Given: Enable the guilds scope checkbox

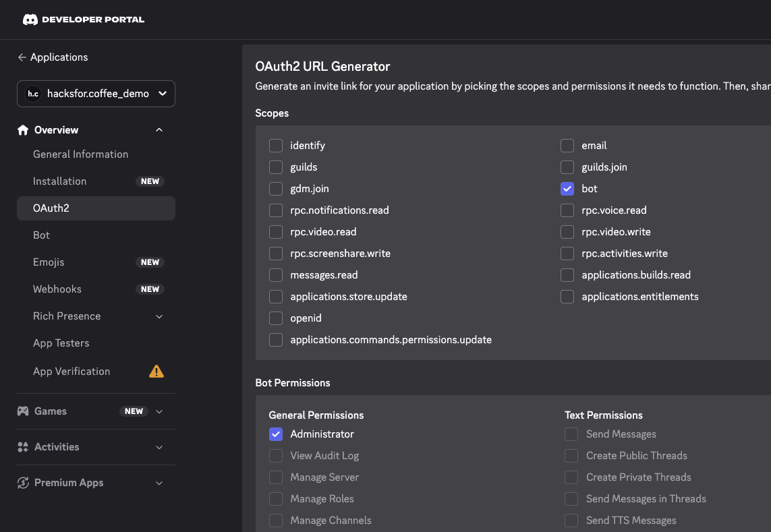Looking at the screenshot, I should click(276, 167).
